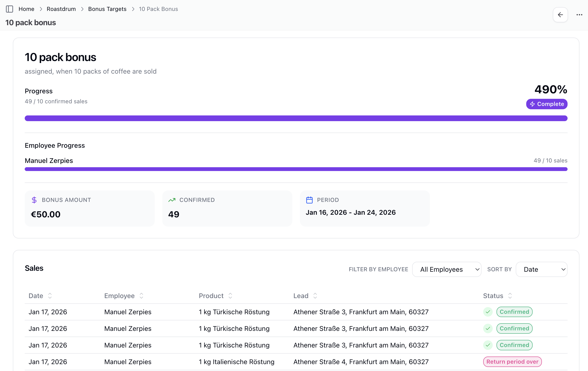This screenshot has width=588, height=371.
Task: Click the lightning Complete badge
Action: (546, 104)
